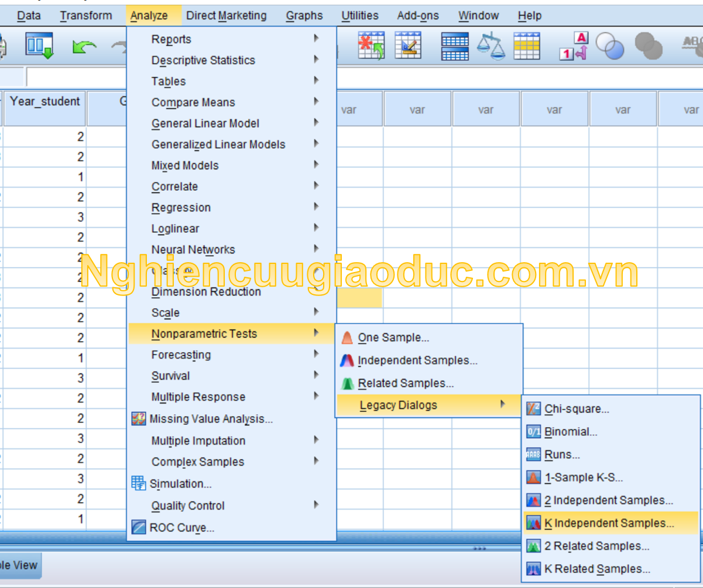Click the Recall Dialog toolbar icon

coord(39,46)
